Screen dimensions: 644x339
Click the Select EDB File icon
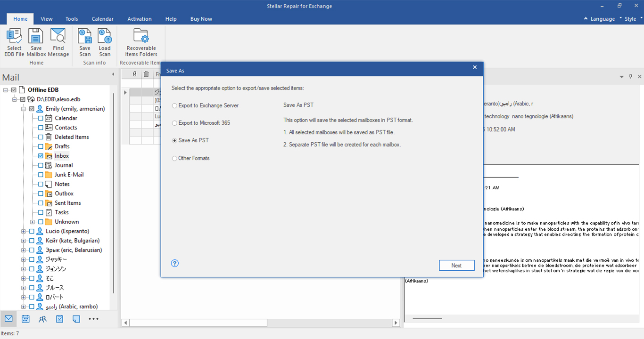point(14,42)
